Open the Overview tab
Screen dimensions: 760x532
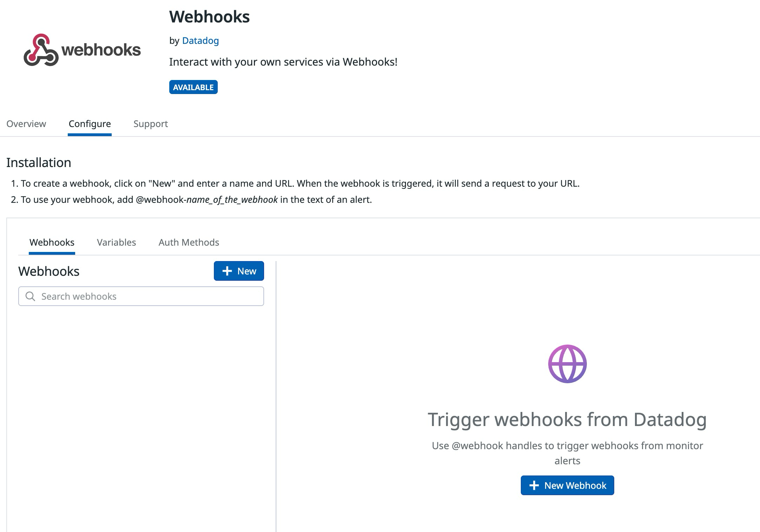pyautogui.click(x=26, y=124)
